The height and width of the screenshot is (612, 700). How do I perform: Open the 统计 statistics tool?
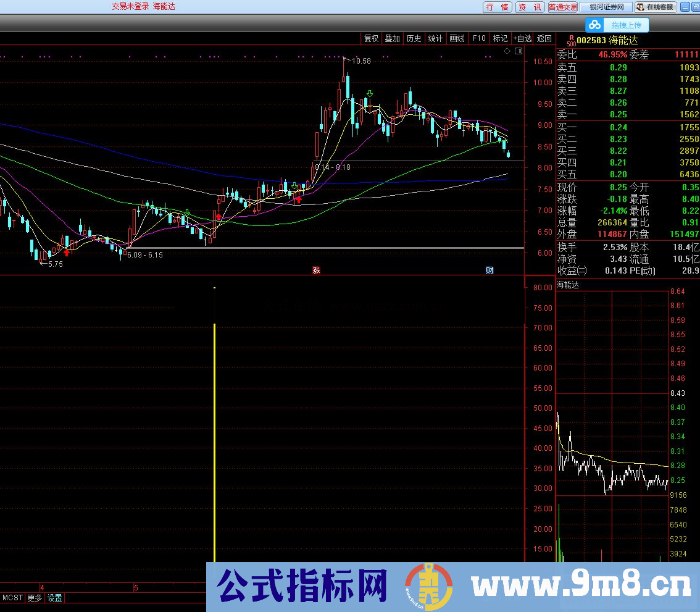click(x=435, y=38)
